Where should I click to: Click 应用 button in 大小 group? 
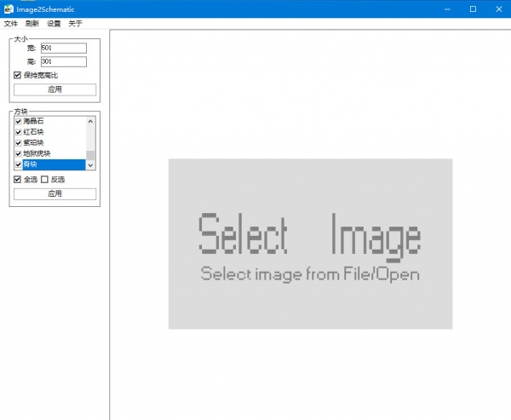tap(55, 89)
